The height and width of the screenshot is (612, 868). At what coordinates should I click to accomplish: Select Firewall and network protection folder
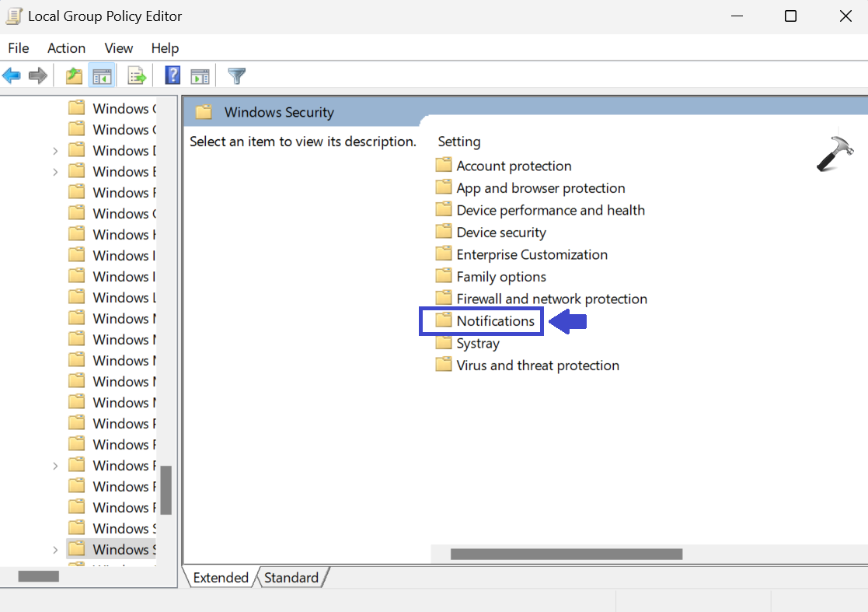[541, 299]
